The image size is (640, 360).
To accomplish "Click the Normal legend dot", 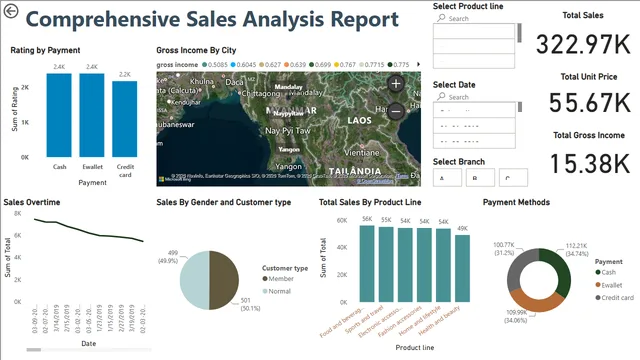I will click(x=265, y=291).
